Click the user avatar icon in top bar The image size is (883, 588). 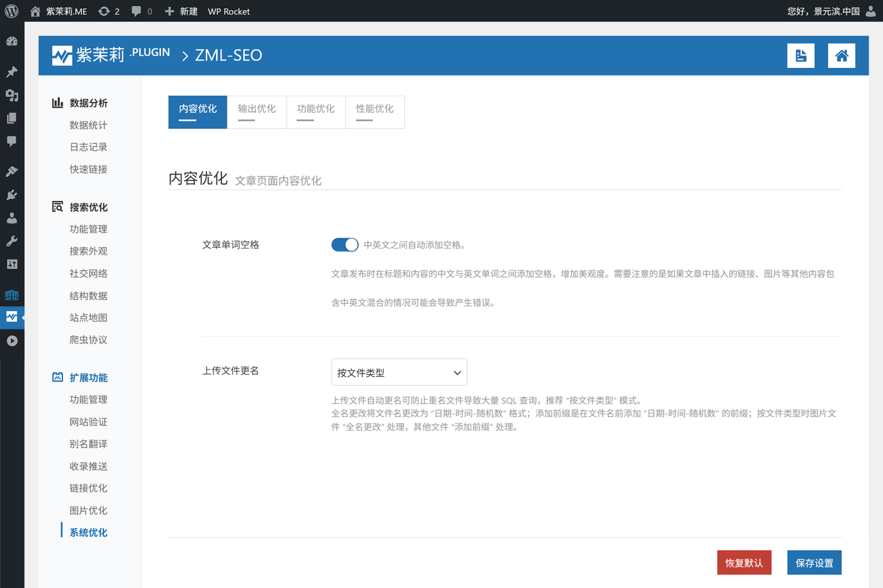(871, 11)
